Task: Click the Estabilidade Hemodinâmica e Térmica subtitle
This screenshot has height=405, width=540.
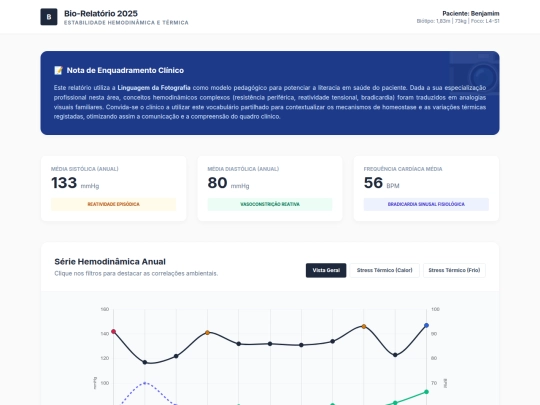Action: point(126,23)
